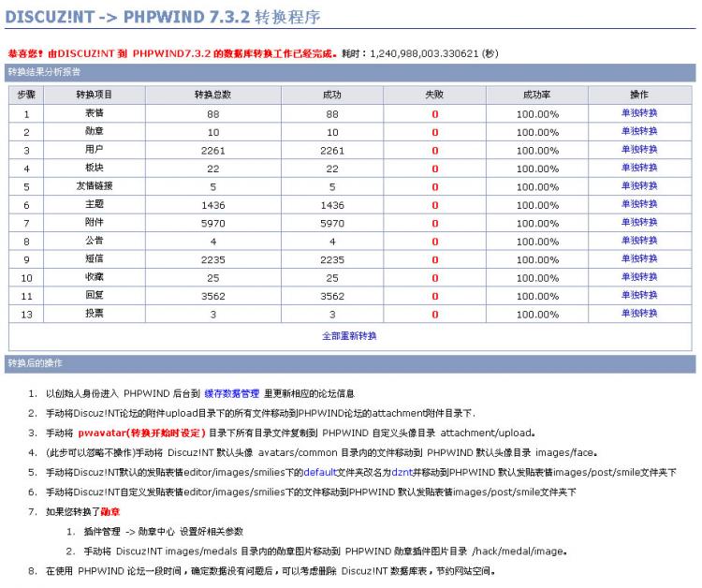Click 单独转换 link in the 附件 row
The image size is (702, 588).
pos(639,222)
